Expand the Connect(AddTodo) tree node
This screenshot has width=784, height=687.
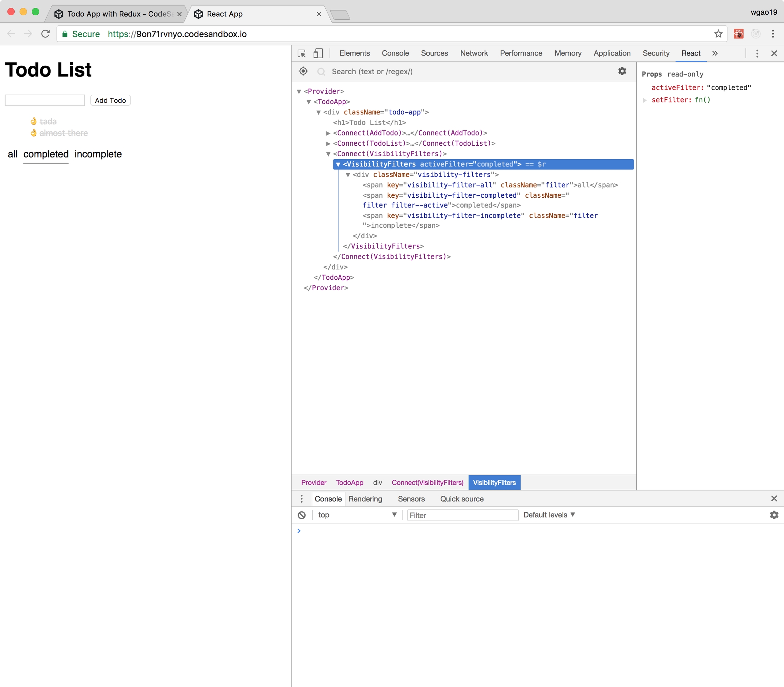[328, 133]
